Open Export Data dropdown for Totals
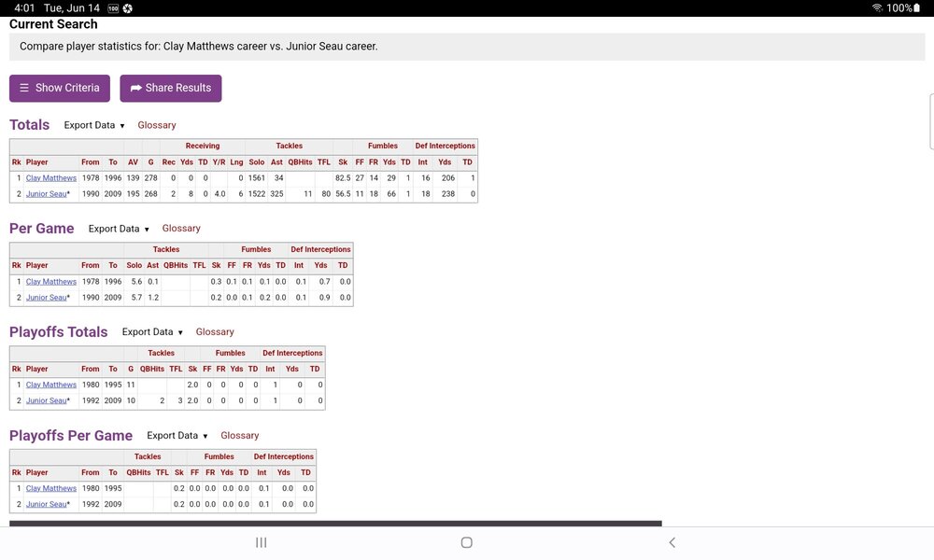The image size is (934, 560). 94,125
